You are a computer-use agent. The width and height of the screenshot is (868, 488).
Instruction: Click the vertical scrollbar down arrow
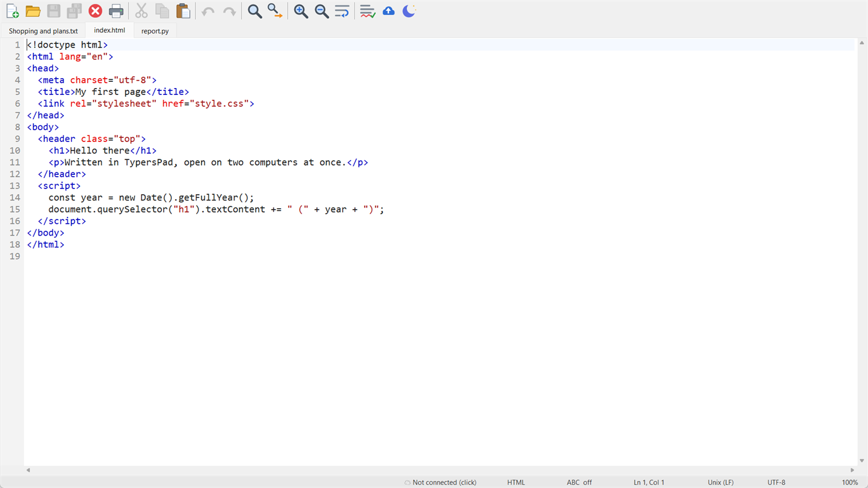tap(862, 461)
